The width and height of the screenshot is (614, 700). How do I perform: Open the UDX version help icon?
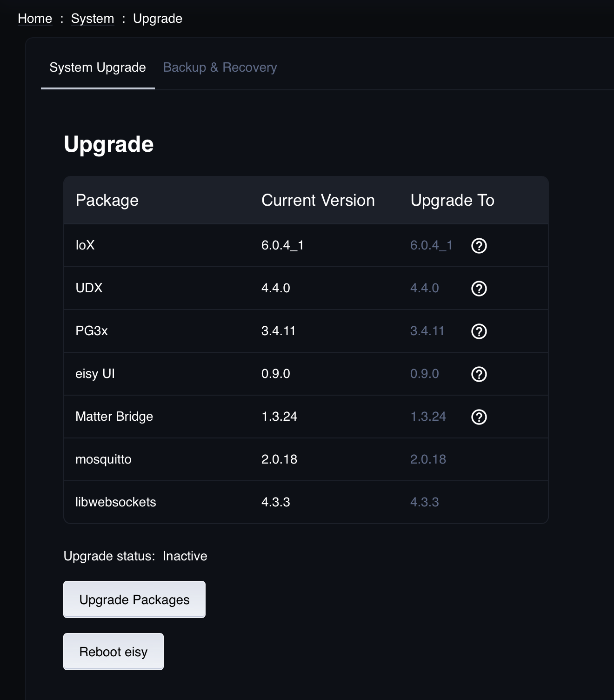[479, 289]
